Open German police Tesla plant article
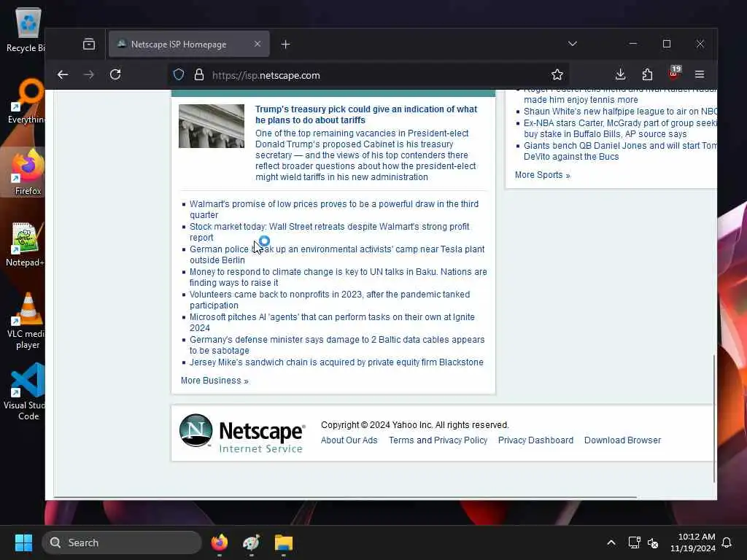The height and width of the screenshot is (560, 747). pos(337,254)
